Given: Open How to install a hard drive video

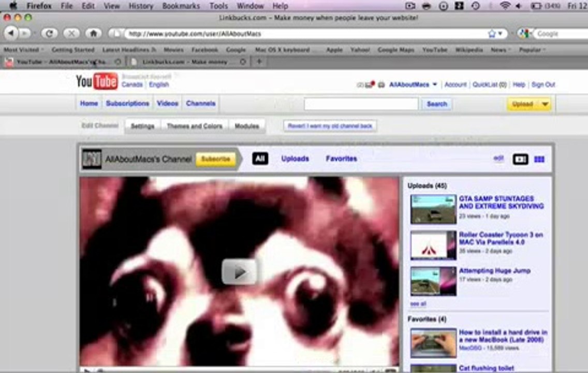Looking at the screenshot, I should pyautogui.click(x=503, y=336).
